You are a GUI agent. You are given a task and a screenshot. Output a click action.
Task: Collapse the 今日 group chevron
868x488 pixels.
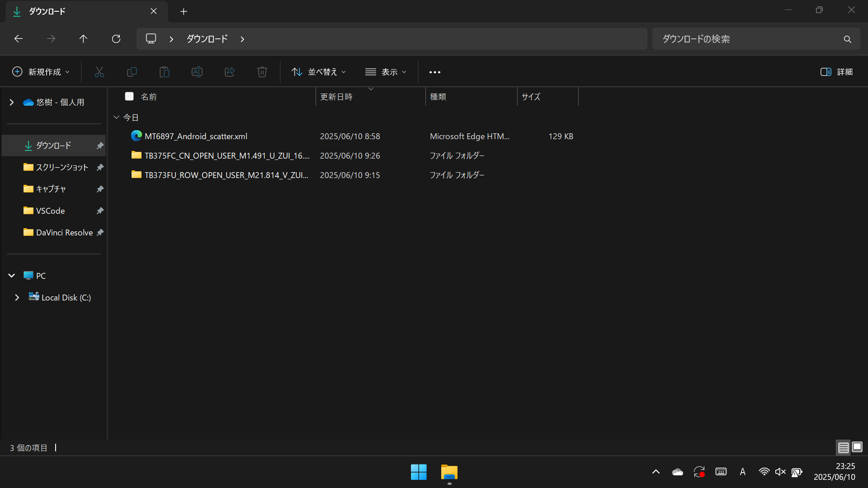point(116,117)
